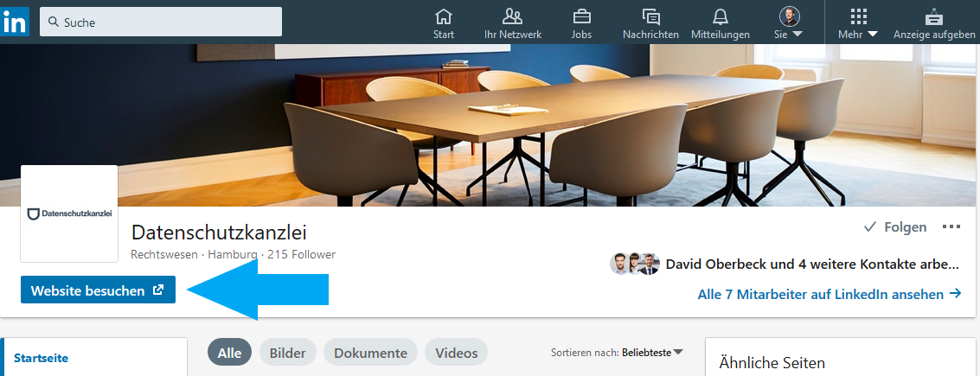Click the Website besuchen button
The image size is (980, 376).
(x=98, y=290)
